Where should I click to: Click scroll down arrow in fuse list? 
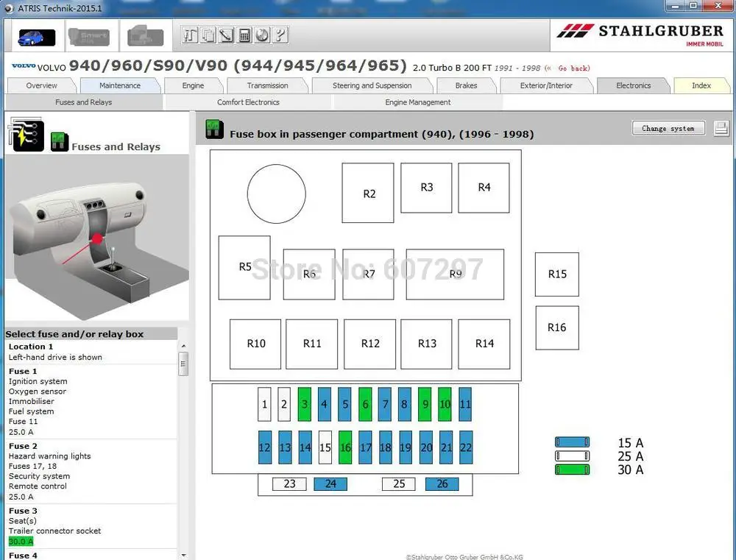[x=183, y=555]
